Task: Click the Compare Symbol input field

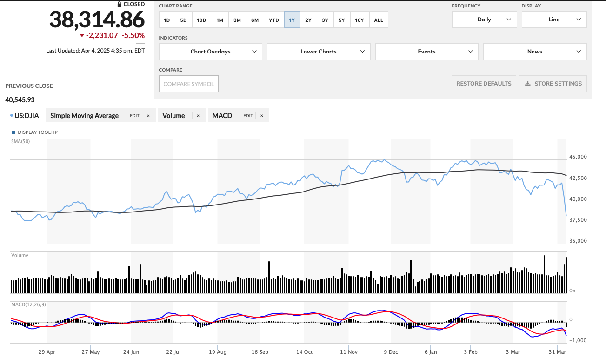Action: click(x=189, y=84)
